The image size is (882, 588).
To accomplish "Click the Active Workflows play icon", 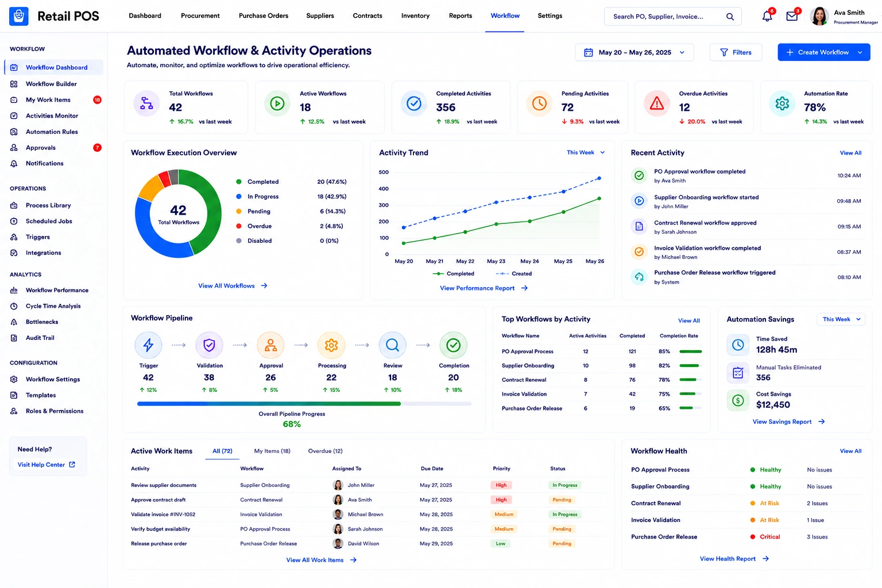I will [x=277, y=104].
